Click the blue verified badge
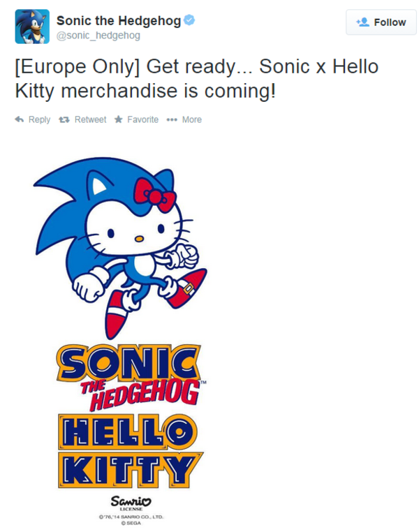The image size is (419, 532). (189, 20)
